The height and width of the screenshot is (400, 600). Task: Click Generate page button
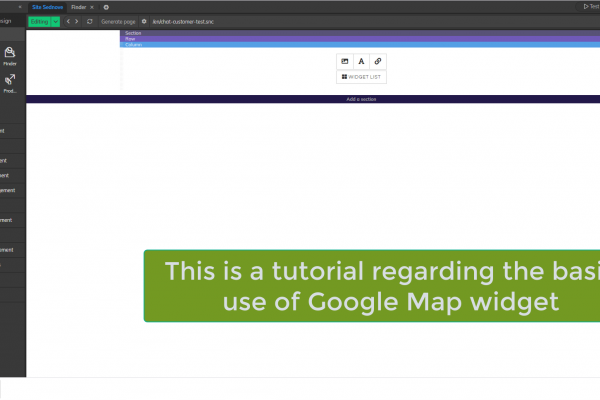pyautogui.click(x=118, y=22)
